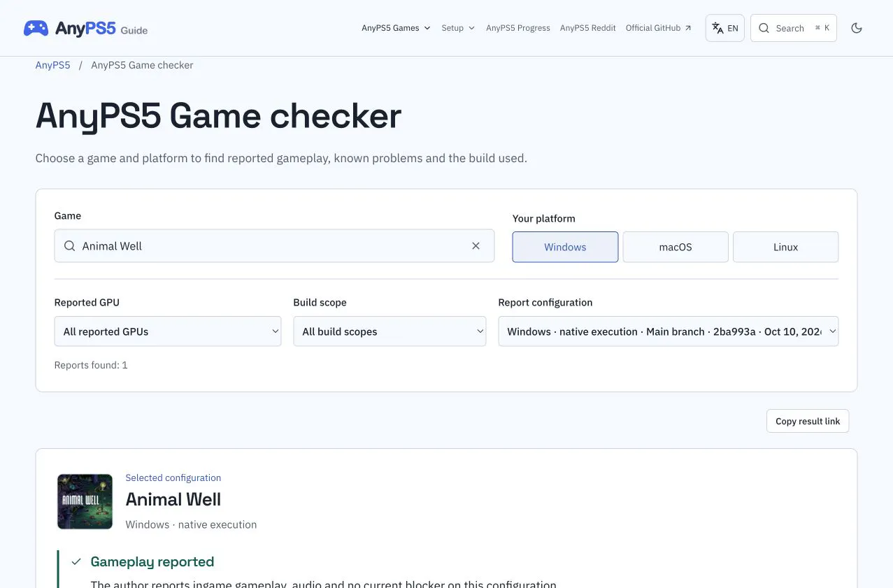Image resolution: width=893 pixels, height=588 pixels.
Task: Open the AnyPS5 Progress page
Action: (x=518, y=28)
